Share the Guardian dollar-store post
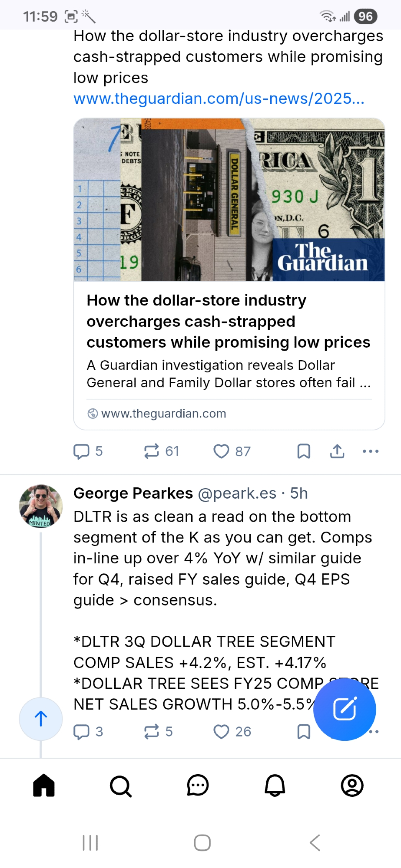The width and height of the screenshot is (401, 868). tap(337, 451)
